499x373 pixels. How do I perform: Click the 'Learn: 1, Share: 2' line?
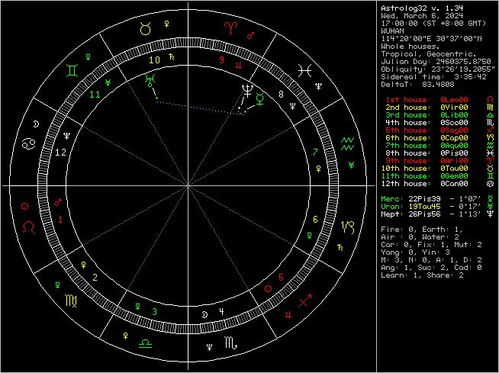422,275
